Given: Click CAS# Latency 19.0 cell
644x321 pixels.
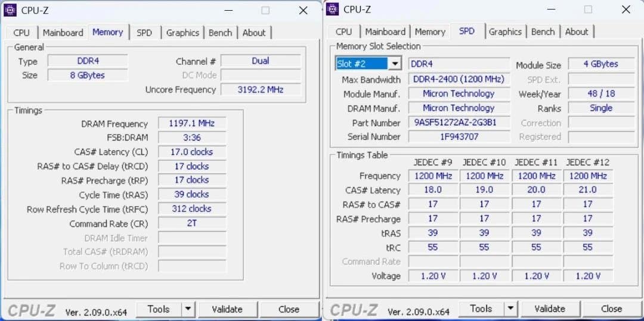Looking at the screenshot, I should click(485, 190).
